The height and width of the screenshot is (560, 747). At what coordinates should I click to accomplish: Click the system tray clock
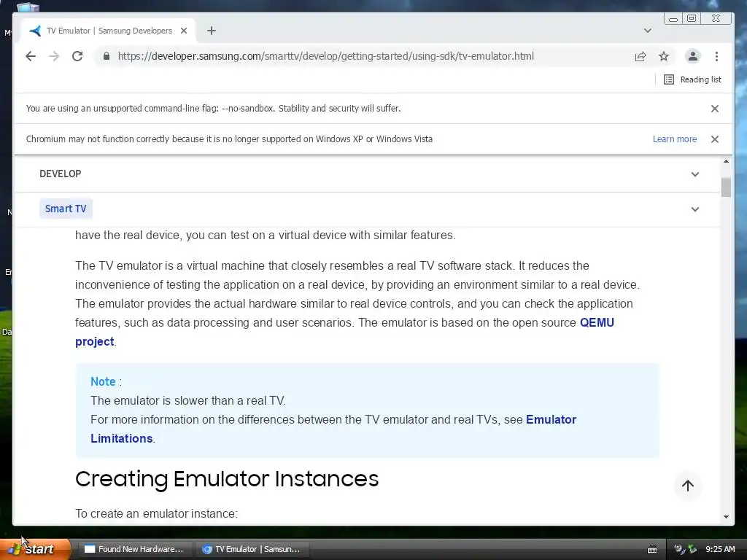pyautogui.click(x=720, y=549)
